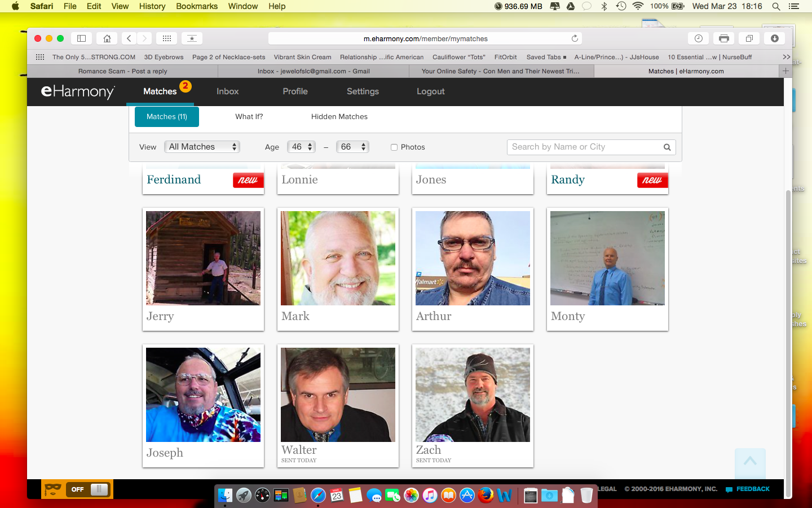812x508 pixels.
Task: Open the Safari History menu
Action: click(152, 6)
